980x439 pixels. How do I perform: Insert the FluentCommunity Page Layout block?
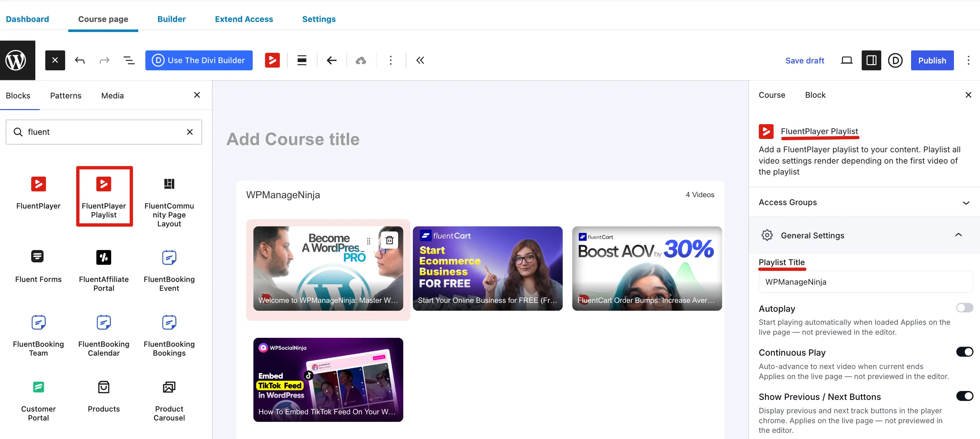[x=169, y=202]
